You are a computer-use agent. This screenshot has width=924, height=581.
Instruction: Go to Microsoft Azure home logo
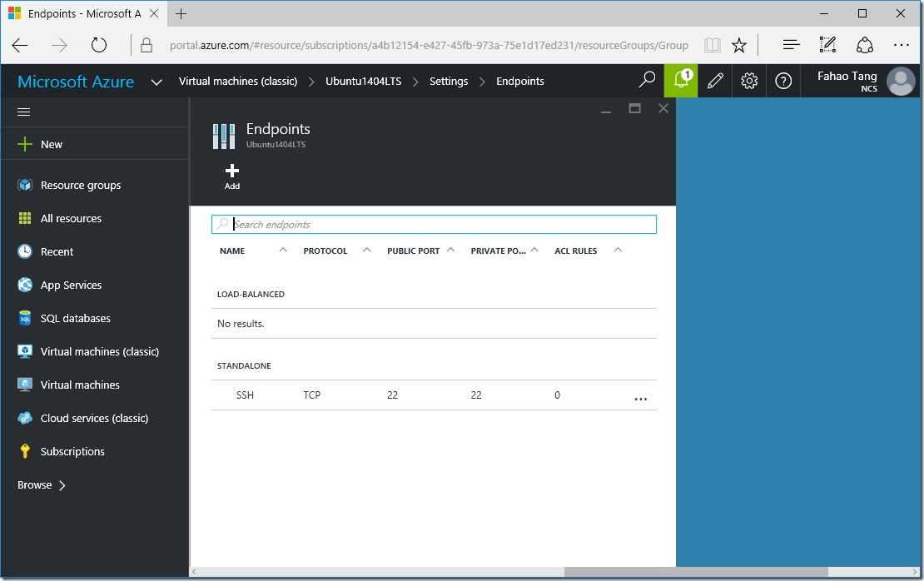(x=76, y=82)
